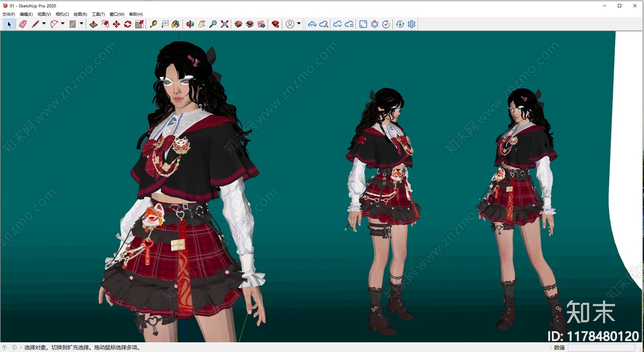Select the Arc drawing tool
This screenshot has width=644, height=352.
pos(54,24)
